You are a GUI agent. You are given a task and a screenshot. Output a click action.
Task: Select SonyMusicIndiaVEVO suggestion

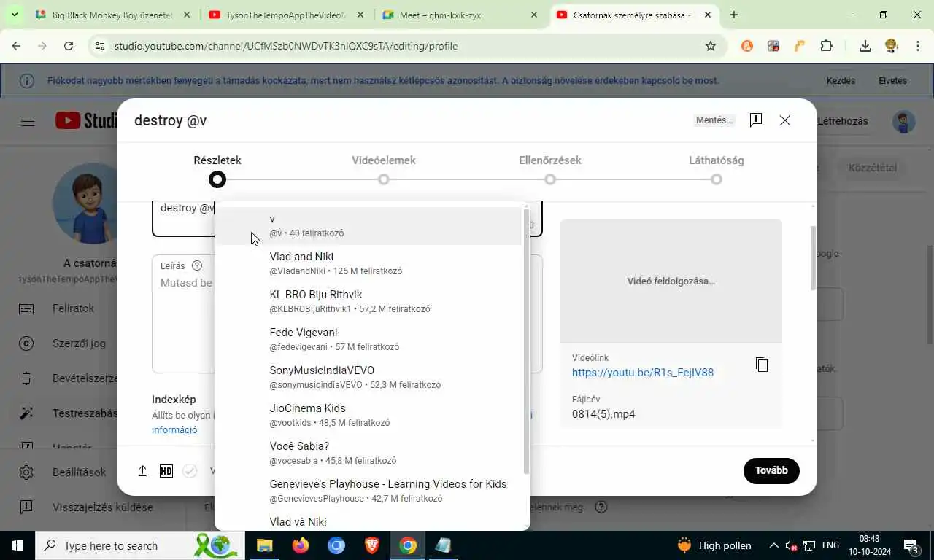click(369, 378)
